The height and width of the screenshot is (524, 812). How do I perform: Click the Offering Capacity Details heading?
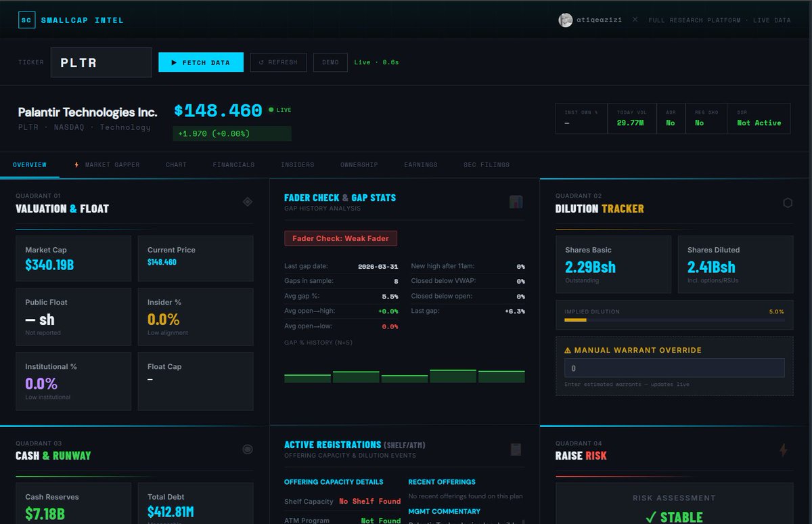(x=334, y=482)
